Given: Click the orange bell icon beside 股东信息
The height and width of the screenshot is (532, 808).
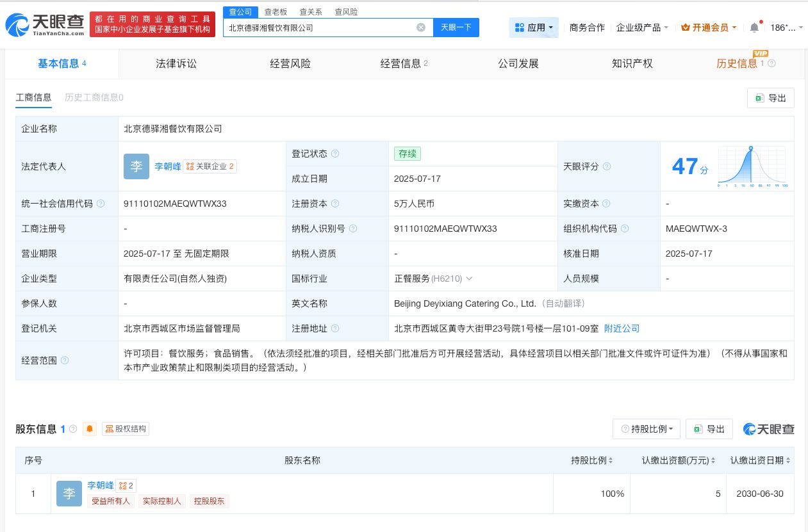Looking at the screenshot, I should [90, 429].
